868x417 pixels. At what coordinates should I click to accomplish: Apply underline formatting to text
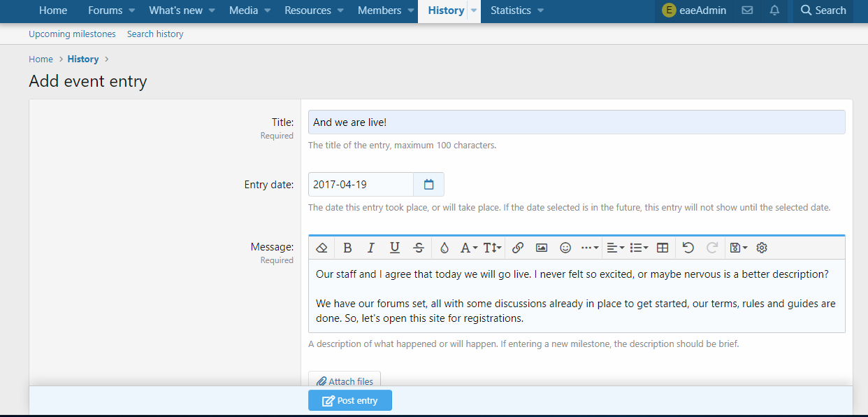(x=395, y=248)
